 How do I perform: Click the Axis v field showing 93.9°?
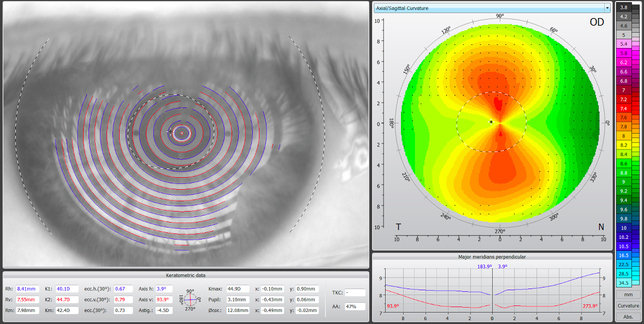[x=165, y=299]
